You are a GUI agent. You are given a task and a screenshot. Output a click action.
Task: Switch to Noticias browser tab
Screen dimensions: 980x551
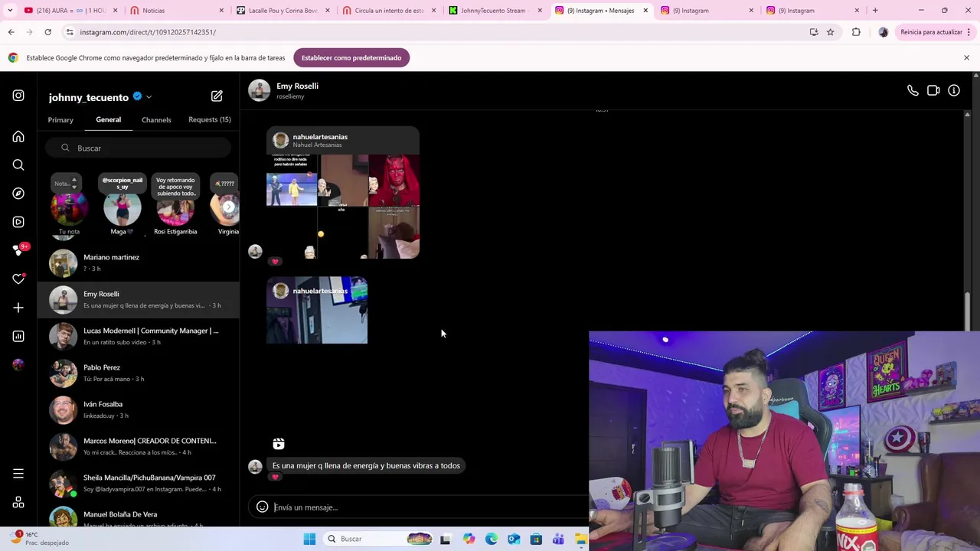pyautogui.click(x=177, y=11)
